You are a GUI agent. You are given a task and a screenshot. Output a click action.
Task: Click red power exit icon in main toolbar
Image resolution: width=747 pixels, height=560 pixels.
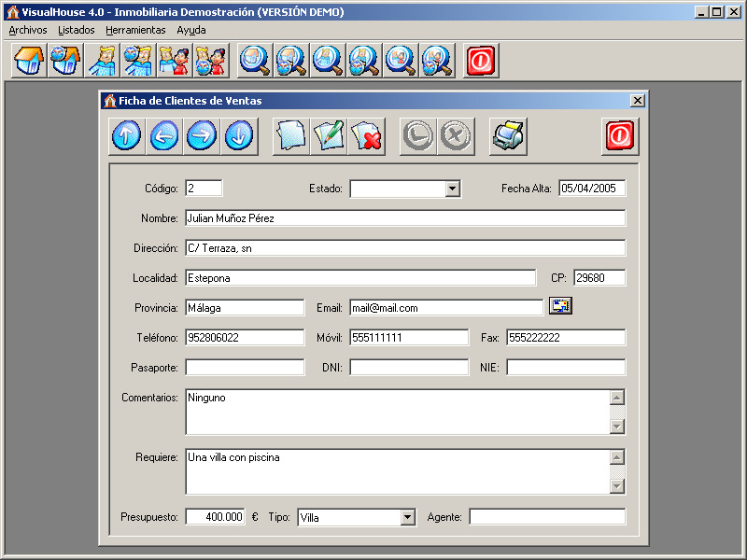click(481, 61)
